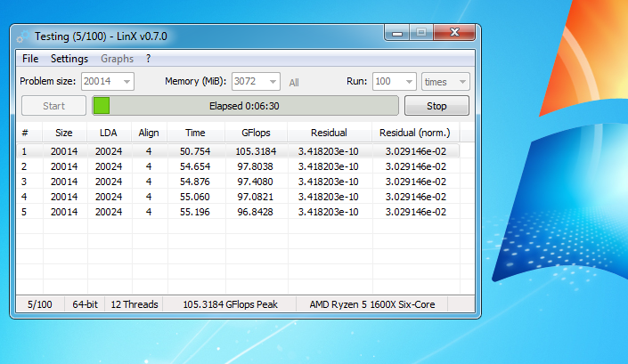Click the 105.3184 GFlops Peak status

click(231, 304)
